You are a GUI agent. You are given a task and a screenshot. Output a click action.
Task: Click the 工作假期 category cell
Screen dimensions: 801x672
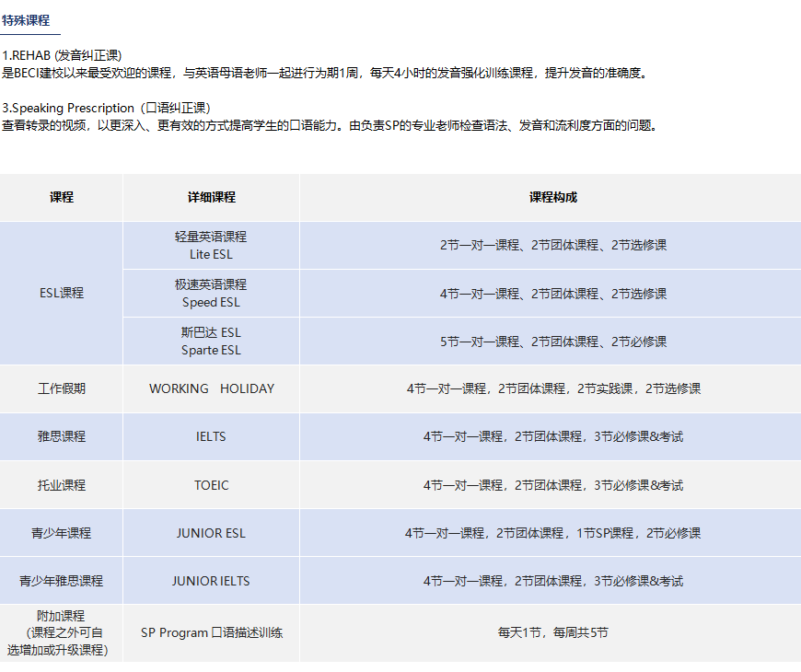(62, 388)
